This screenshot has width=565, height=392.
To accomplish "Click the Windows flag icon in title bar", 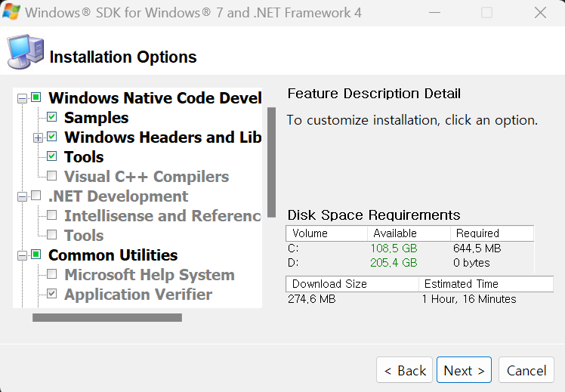I will coord(11,12).
